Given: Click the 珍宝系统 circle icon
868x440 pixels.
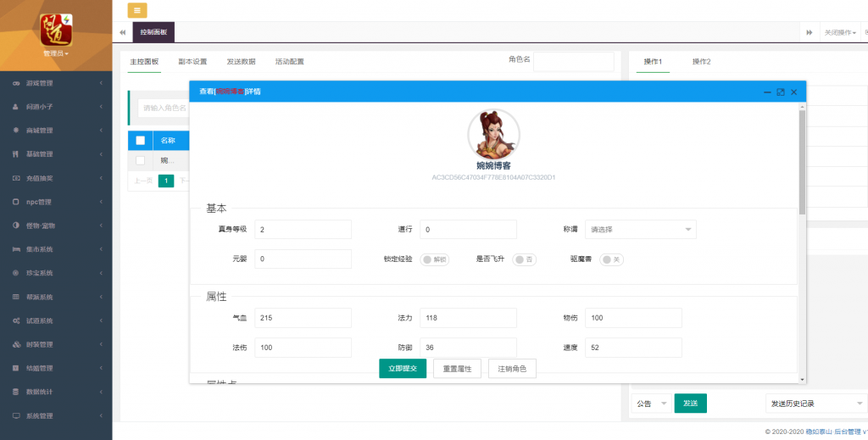Looking at the screenshot, I should tap(16, 273).
